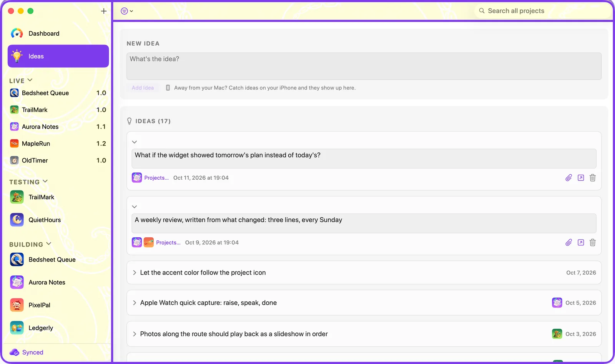The width and height of the screenshot is (615, 364).
Task: Select the Ideas lightbulb sidebar item
Action: [x=58, y=56]
